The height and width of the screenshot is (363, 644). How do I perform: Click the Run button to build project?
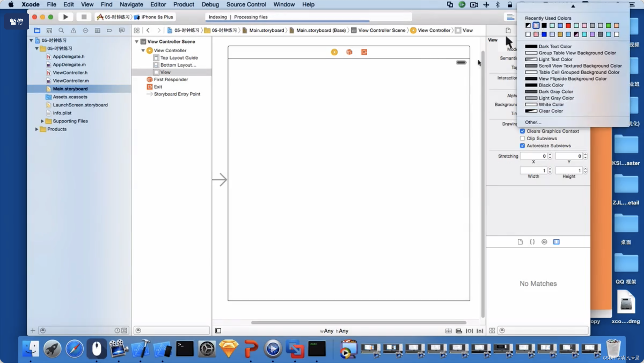pos(65,16)
